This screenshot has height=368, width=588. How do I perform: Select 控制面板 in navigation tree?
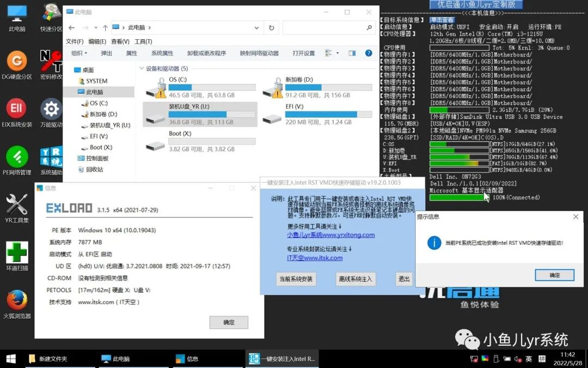[x=97, y=159]
